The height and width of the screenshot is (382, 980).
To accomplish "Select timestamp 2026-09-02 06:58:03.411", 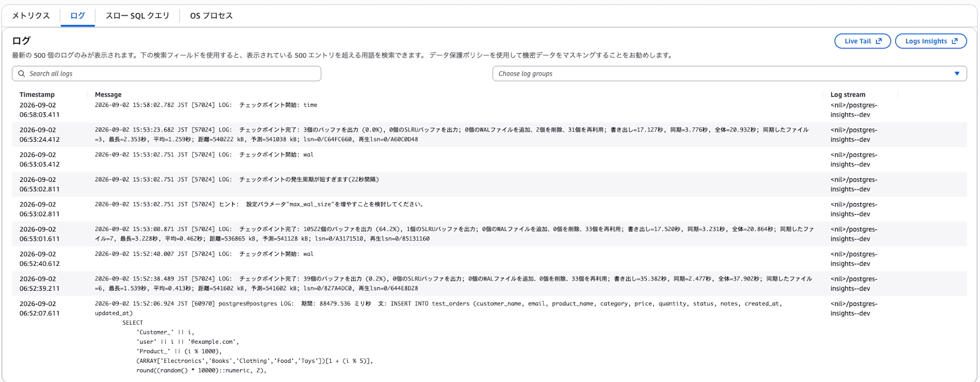I will click(40, 110).
